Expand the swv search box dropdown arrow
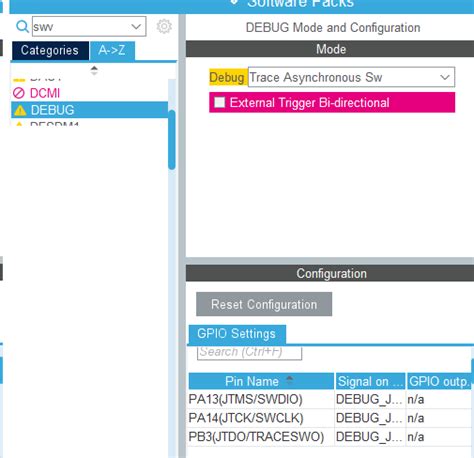The image size is (474, 458). 136,26
